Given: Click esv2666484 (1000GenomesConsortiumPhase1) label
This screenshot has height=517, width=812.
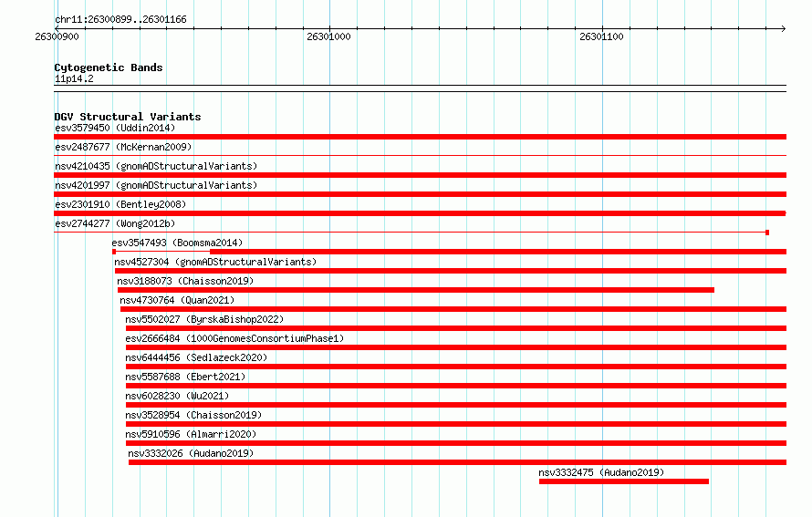Looking at the screenshot, I should coord(234,338).
